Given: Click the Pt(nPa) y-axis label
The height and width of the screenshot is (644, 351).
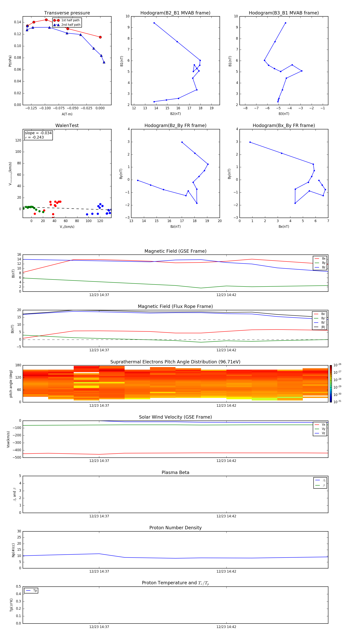Looking at the screenshot, I should [10, 61].
